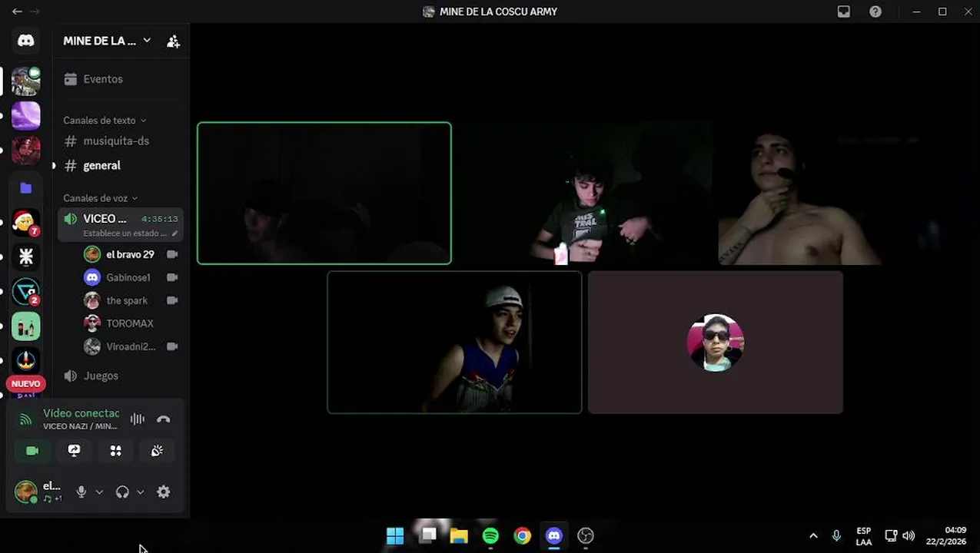Open the ESP LAA language switcher
Viewport: 980px width, 553px height.
click(x=864, y=536)
